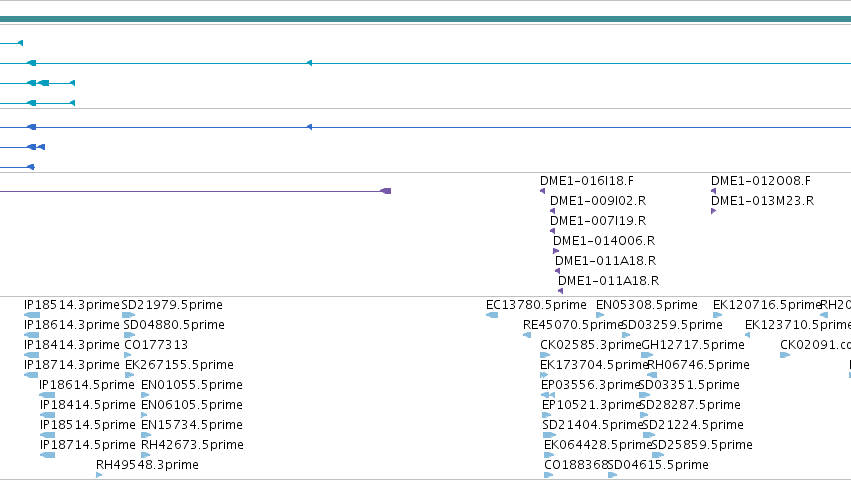
Task: Click the IP18614.3prime label
Action: [72, 325]
